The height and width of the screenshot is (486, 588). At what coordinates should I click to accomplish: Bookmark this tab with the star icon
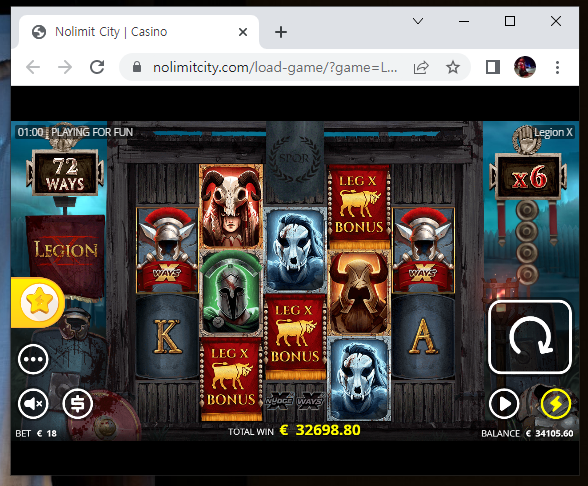pyautogui.click(x=453, y=67)
